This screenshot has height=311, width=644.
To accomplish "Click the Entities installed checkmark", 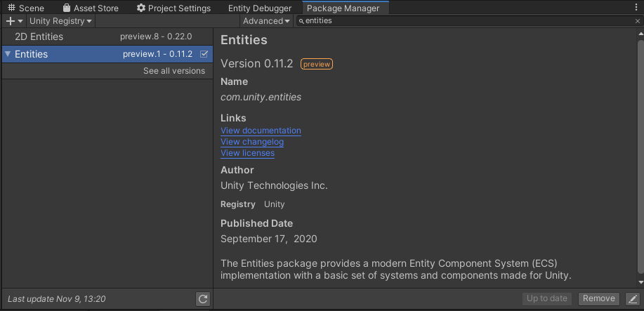I will pyautogui.click(x=204, y=54).
